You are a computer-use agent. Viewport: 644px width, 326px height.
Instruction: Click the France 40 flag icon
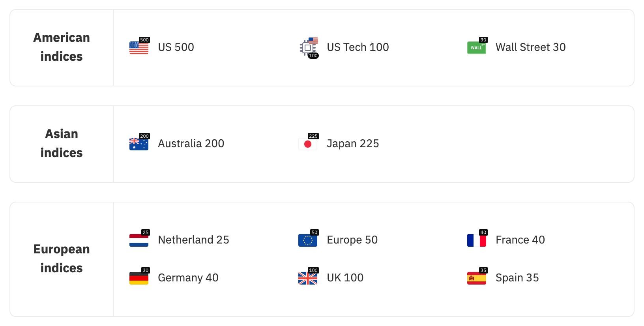pos(477,240)
